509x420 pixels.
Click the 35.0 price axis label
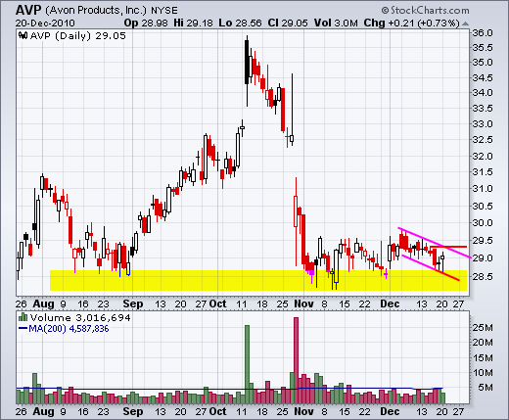coord(483,63)
